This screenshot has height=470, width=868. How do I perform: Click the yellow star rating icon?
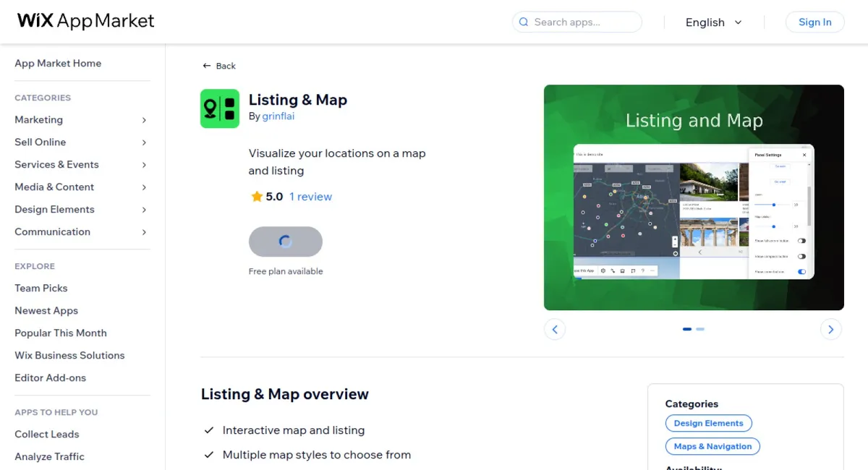(x=257, y=197)
